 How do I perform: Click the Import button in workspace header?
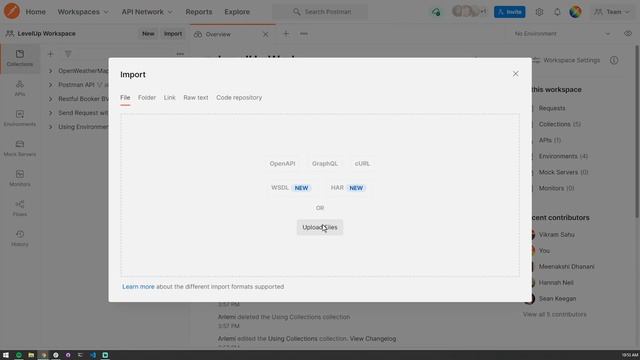(173, 34)
